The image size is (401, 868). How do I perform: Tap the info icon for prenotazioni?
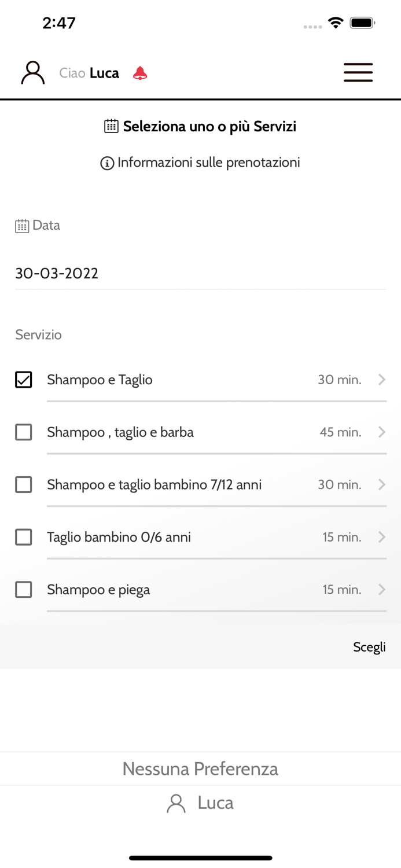(107, 163)
